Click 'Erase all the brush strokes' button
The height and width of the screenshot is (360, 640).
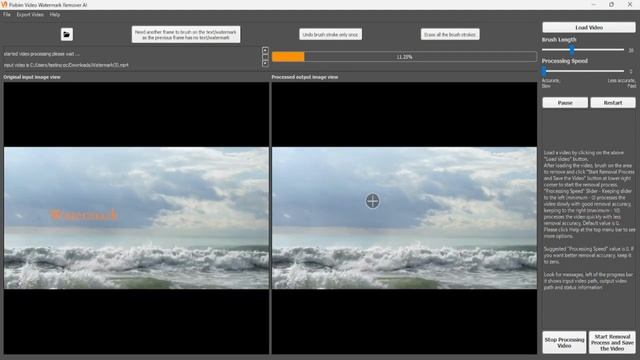click(x=450, y=35)
